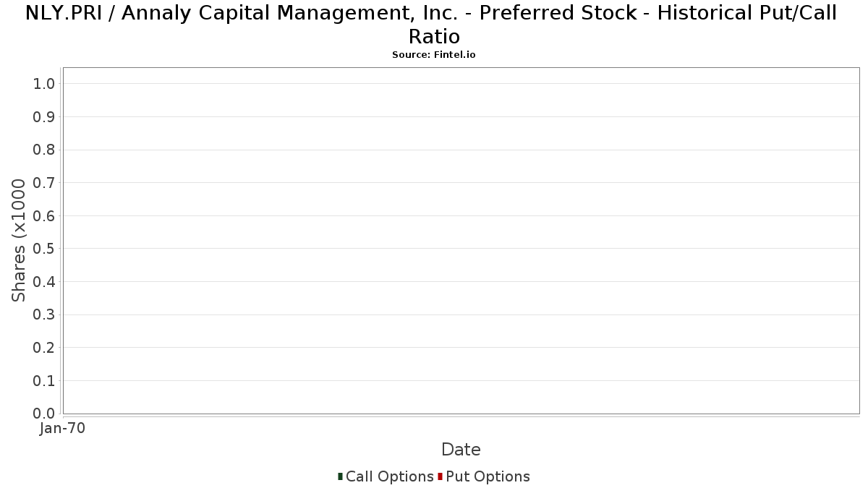Click the red Put Options legend swatch

440,476
